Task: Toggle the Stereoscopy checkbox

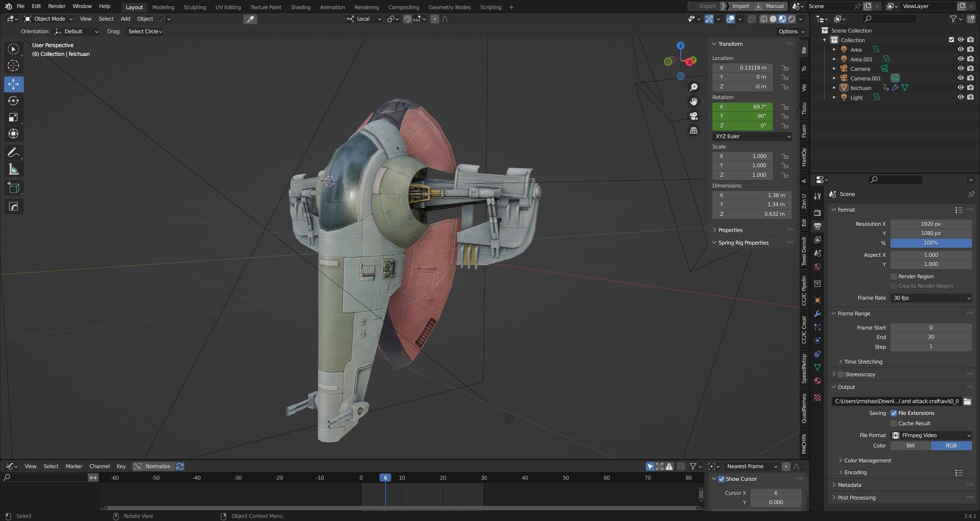Action: tap(841, 374)
